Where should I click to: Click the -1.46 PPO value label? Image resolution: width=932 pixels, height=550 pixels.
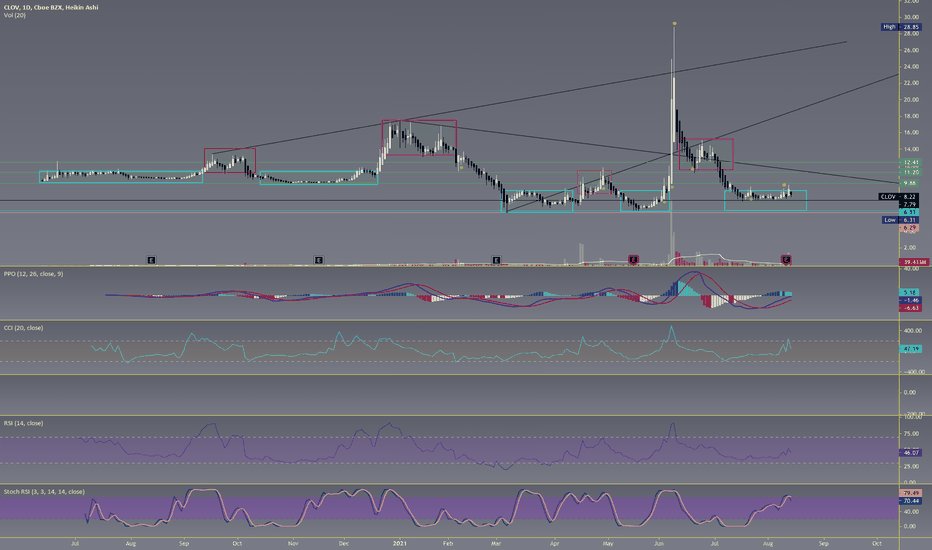click(911, 300)
